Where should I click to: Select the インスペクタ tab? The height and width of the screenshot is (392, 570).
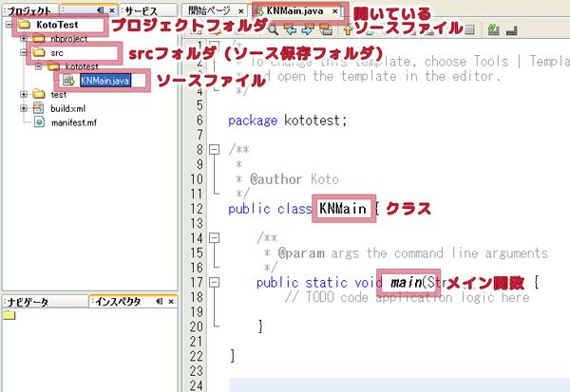(118, 301)
